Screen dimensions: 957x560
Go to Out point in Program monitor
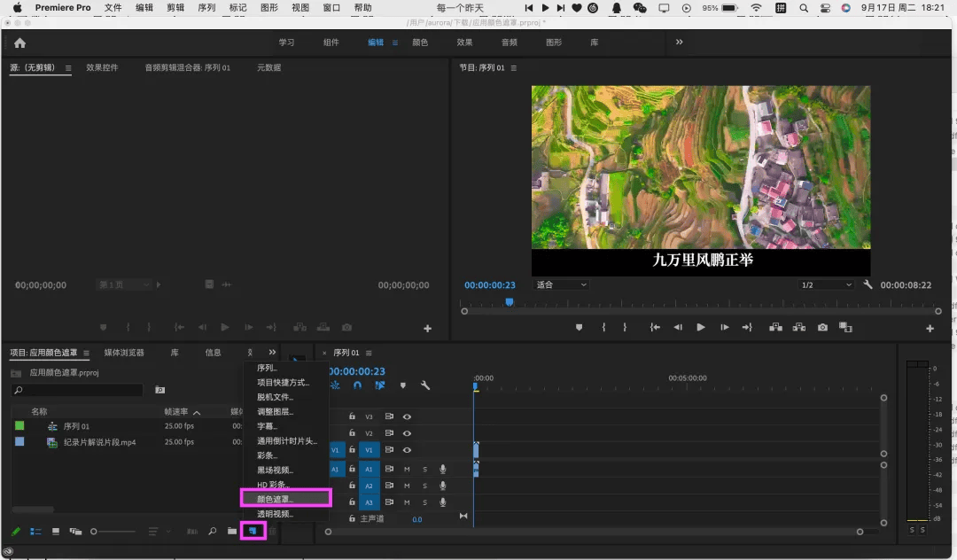(x=747, y=328)
